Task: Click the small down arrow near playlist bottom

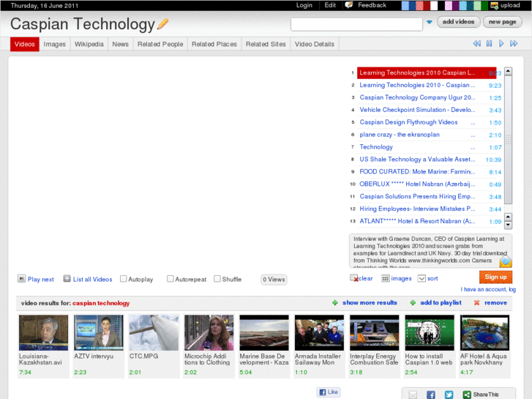Action: tap(508, 225)
